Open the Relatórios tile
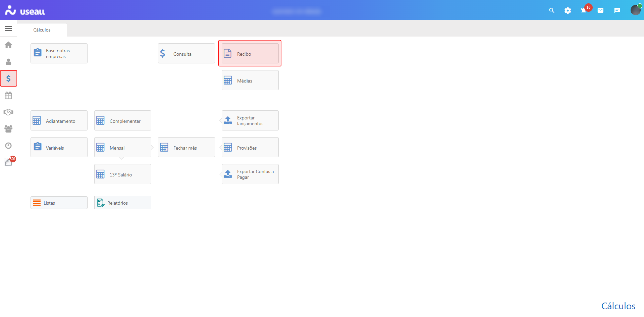Screen dimensions: 644x317 point(123,203)
